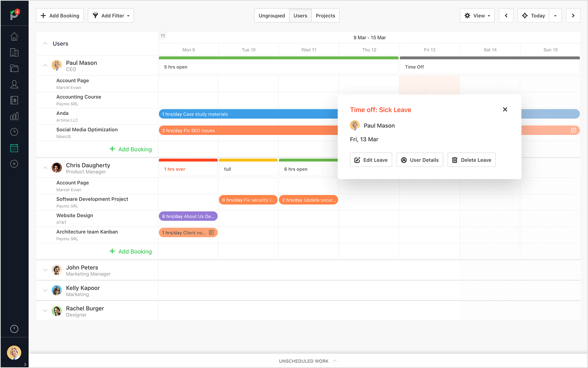Switch to the Ungrouped view tab

coord(272,15)
